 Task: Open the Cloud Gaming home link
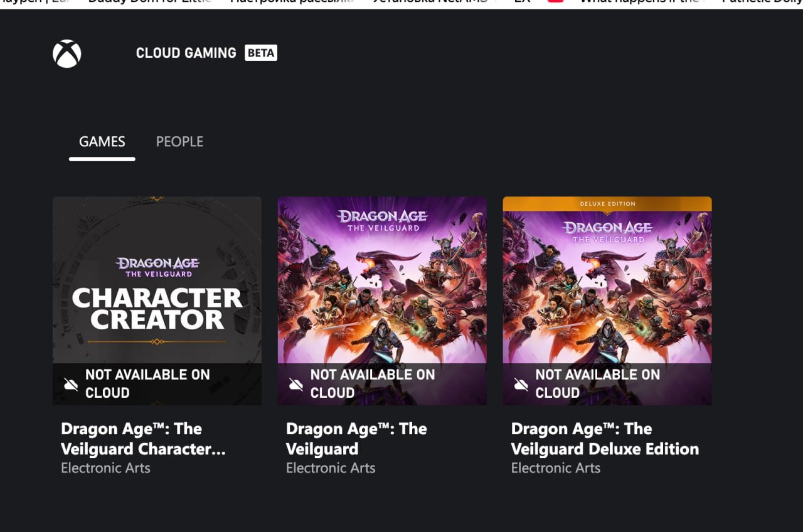coord(186,53)
